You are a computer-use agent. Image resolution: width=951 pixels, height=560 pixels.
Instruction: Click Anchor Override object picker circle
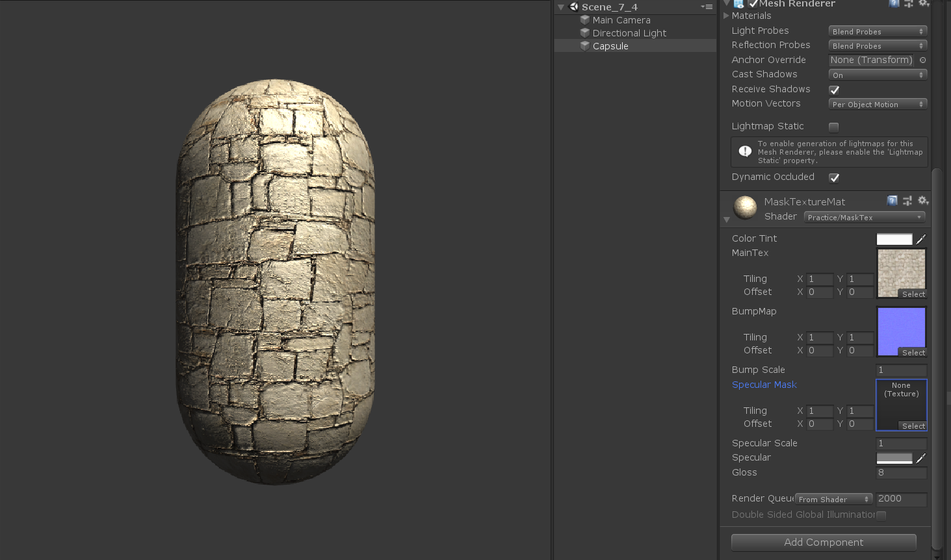(922, 60)
